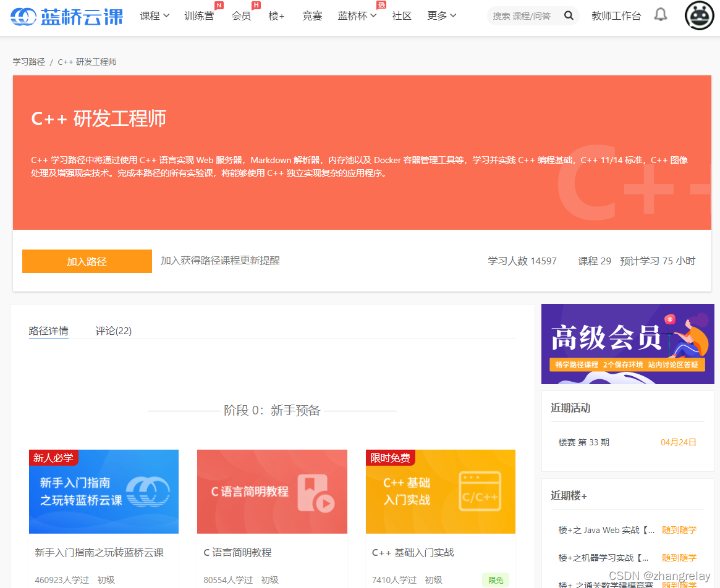720x588 pixels.
Task: Click 80554人学过 count
Action: (x=228, y=580)
